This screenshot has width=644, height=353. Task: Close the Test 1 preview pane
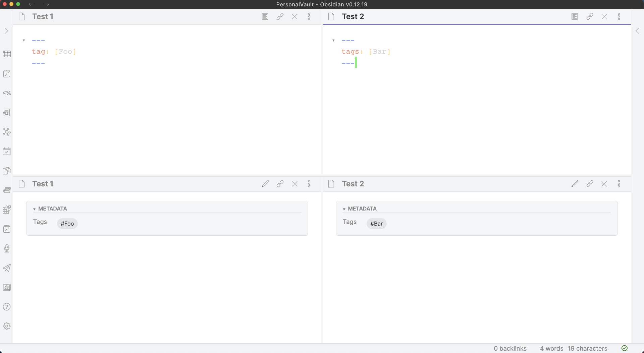pyautogui.click(x=294, y=184)
